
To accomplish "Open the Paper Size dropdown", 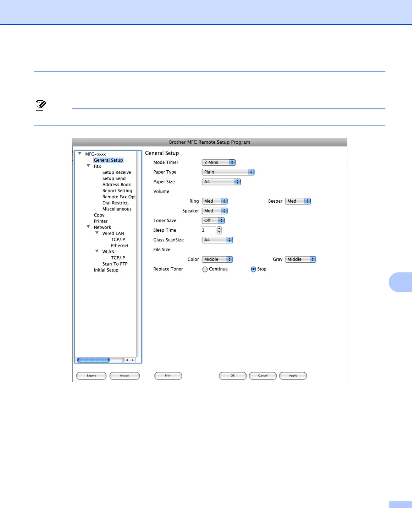I will 221,182.
